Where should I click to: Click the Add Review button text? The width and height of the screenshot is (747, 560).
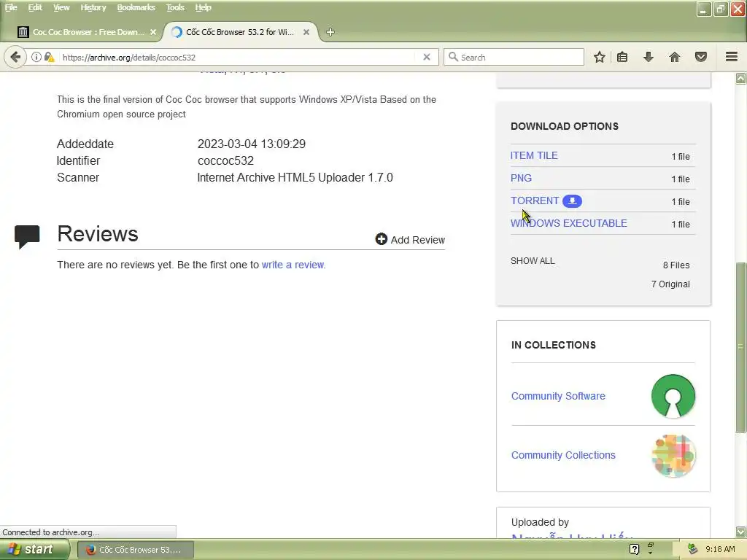point(418,240)
